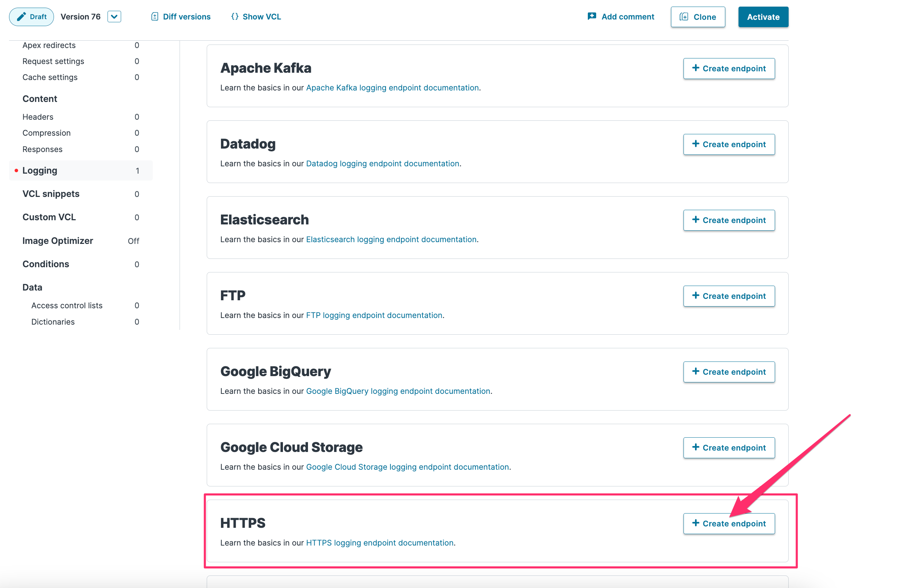Open Google BigQuery logging endpoint documentation
This screenshot has width=900, height=588.
click(x=398, y=391)
